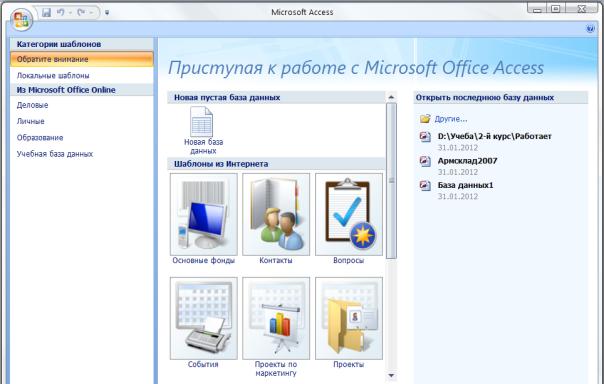The width and height of the screenshot is (604, 384).
Task: Open the Help question mark icon
Action: tap(590, 29)
